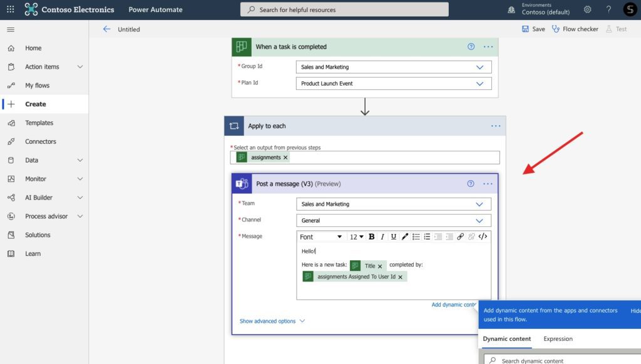Click the unlink icon in message toolbar
Viewport: 641px width, 364px height.
pos(471,236)
